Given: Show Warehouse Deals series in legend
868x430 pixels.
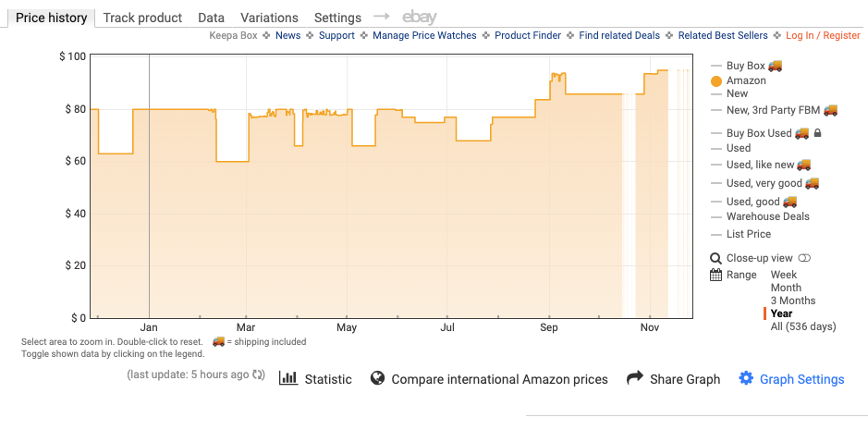Looking at the screenshot, I should tap(767, 216).
